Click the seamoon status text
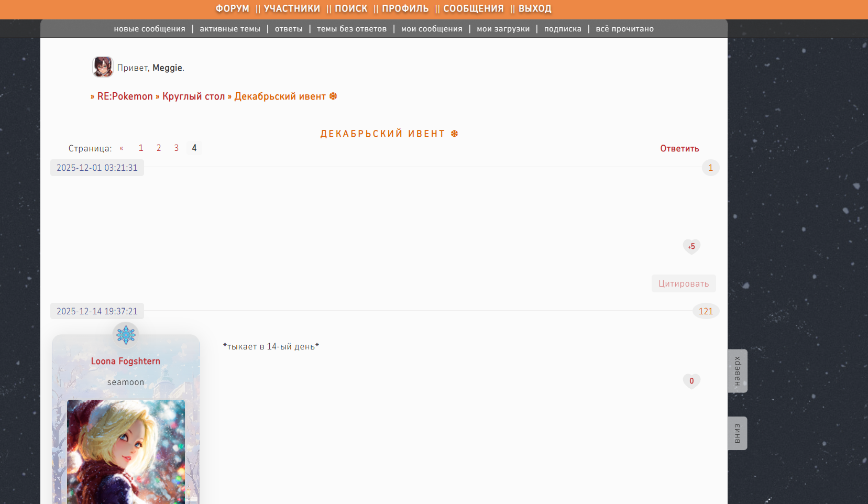The image size is (868, 504). click(x=126, y=382)
